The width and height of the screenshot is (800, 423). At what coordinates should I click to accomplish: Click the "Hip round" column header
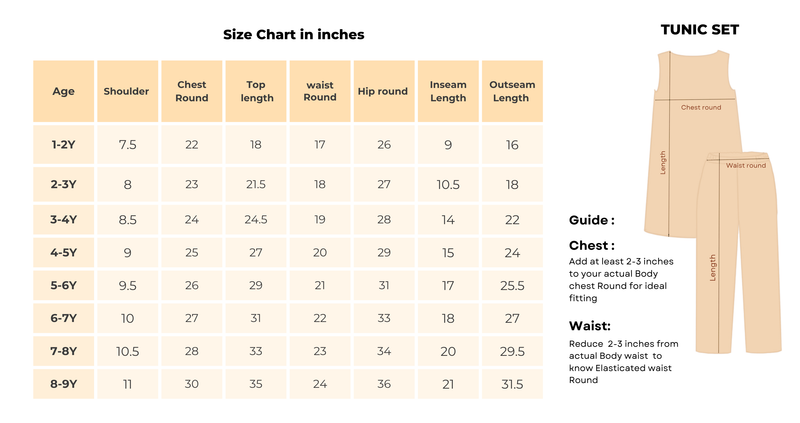click(383, 91)
